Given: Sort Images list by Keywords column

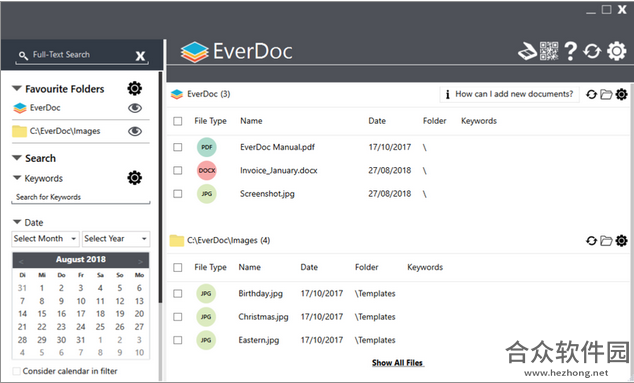Looking at the screenshot, I should (425, 267).
